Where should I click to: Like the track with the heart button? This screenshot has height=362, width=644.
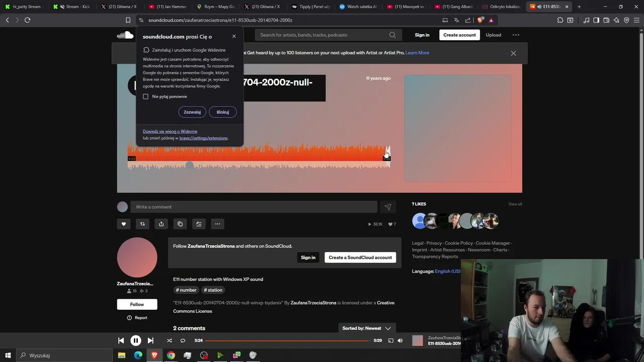pyautogui.click(x=123, y=224)
